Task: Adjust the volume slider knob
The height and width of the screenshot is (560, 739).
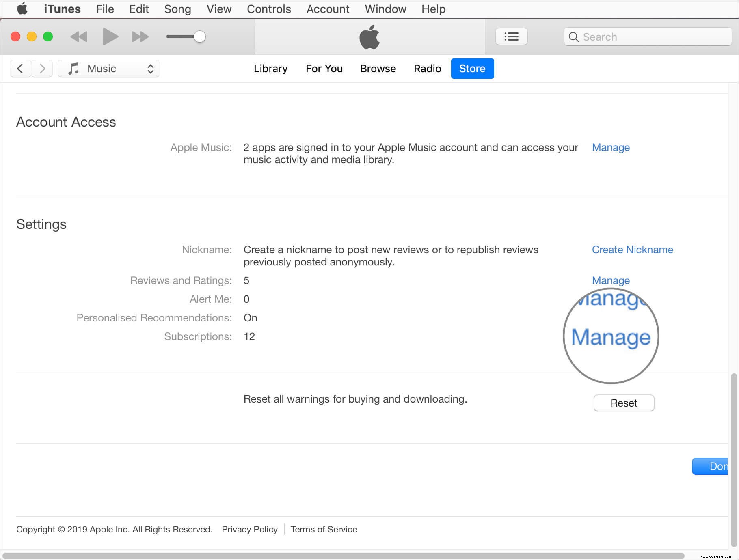Action: (x=199, y=37)
